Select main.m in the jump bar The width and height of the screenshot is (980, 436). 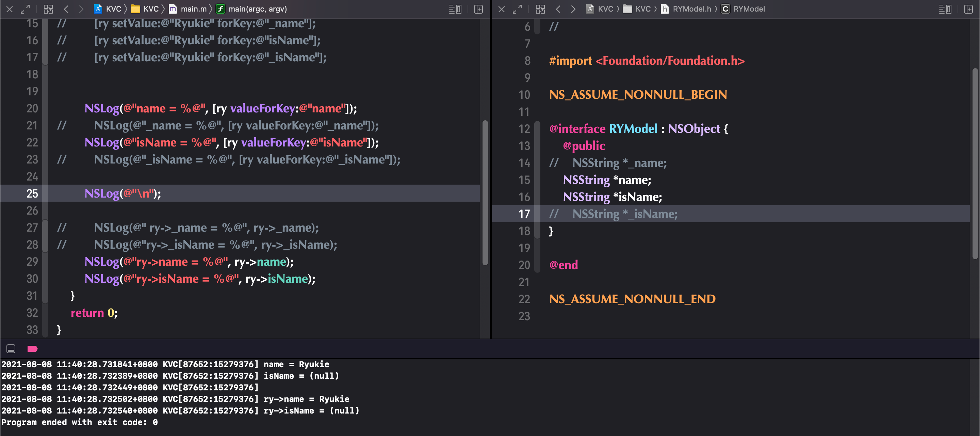(188, 9)
